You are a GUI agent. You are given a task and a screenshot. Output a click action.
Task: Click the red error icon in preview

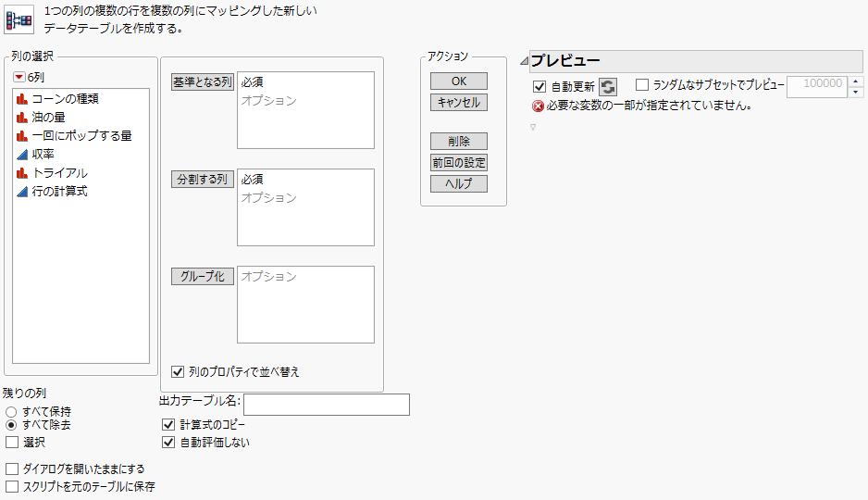point(538,106)
